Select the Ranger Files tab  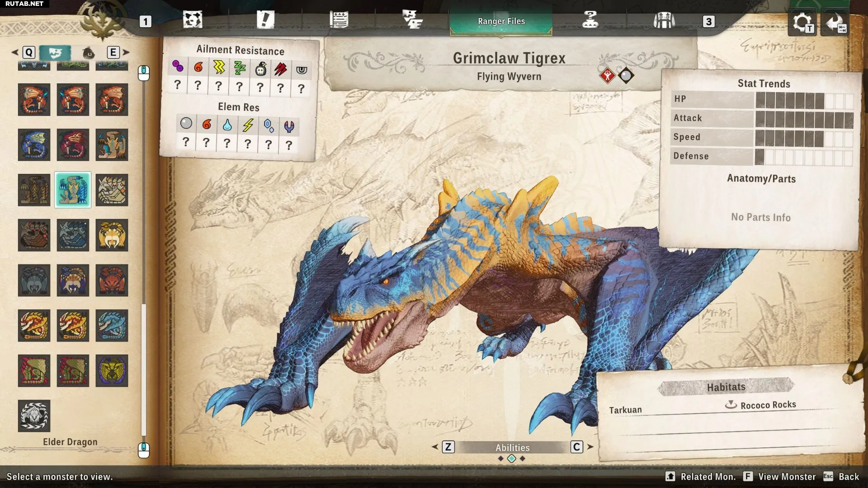coord(501,21)
